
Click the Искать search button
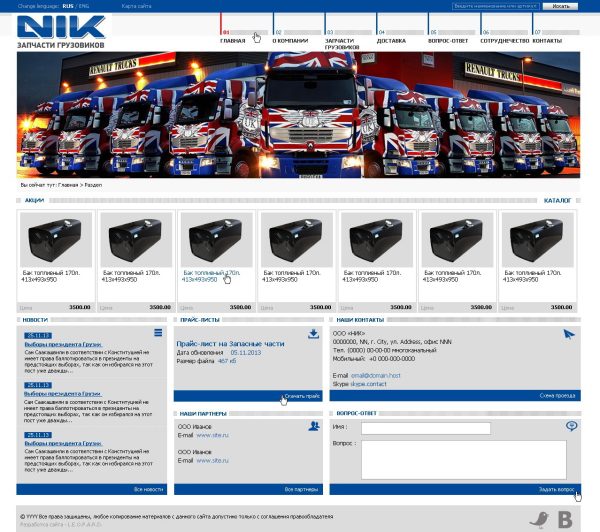(x=560, y=6)
